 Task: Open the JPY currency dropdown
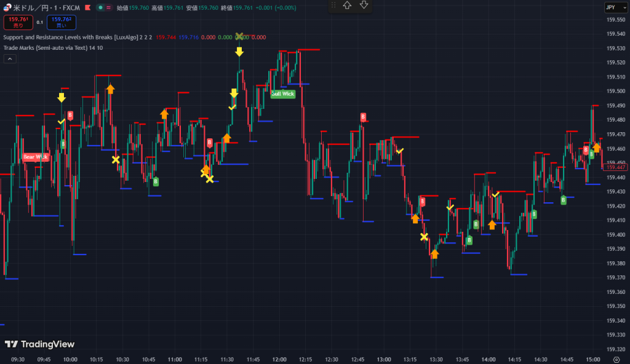(x=613, y=7)
